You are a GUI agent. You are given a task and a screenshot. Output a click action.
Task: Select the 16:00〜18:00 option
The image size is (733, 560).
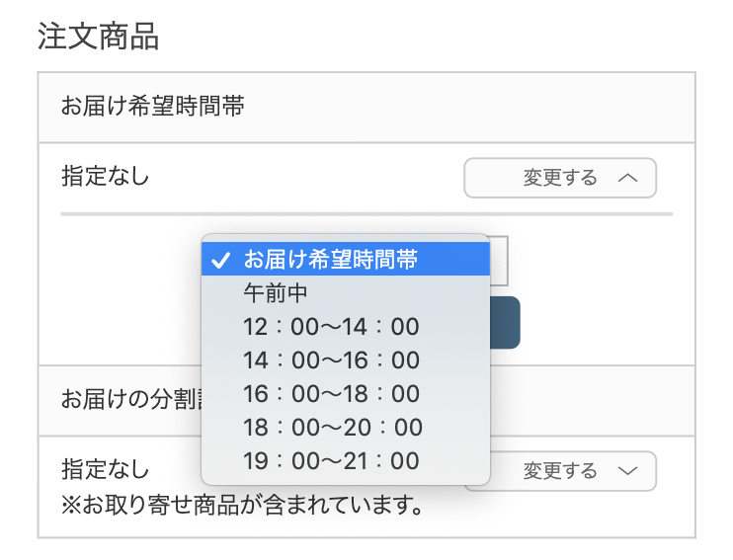346,394
